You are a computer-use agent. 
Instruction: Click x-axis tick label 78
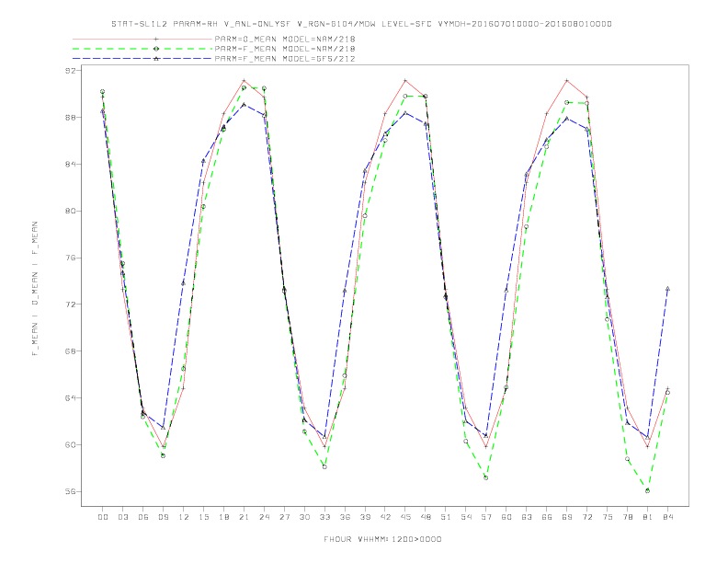[627, 517]
